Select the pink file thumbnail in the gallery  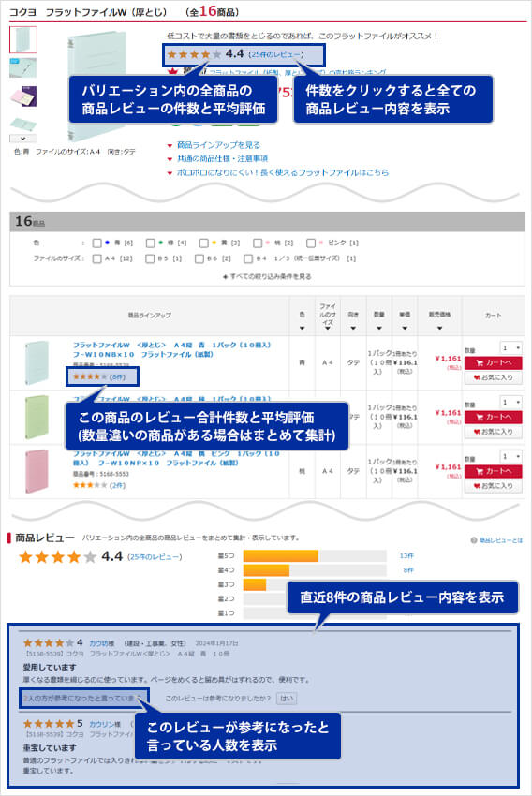(23, 96)
